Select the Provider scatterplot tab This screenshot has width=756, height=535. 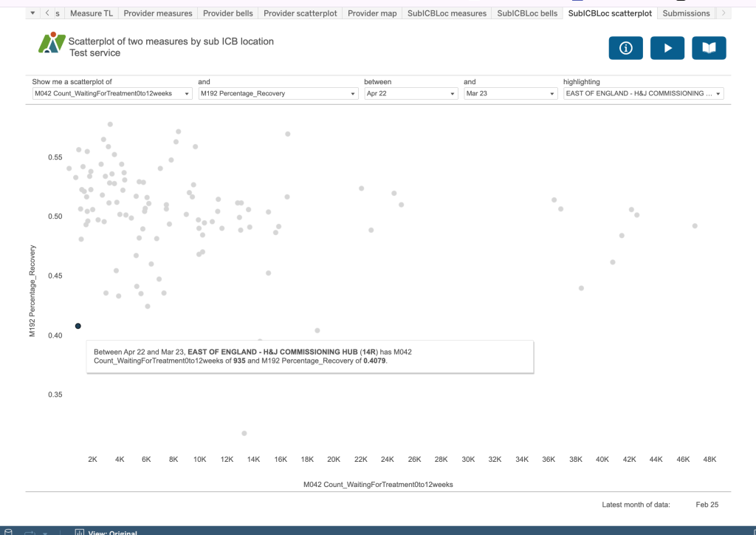(300, 13)
